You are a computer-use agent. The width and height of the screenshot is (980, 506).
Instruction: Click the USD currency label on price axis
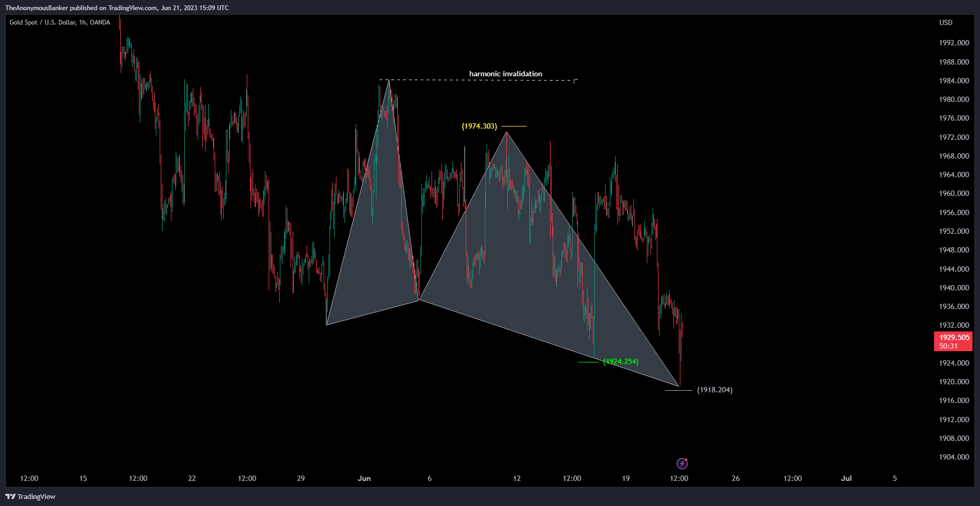click(946, 22)
